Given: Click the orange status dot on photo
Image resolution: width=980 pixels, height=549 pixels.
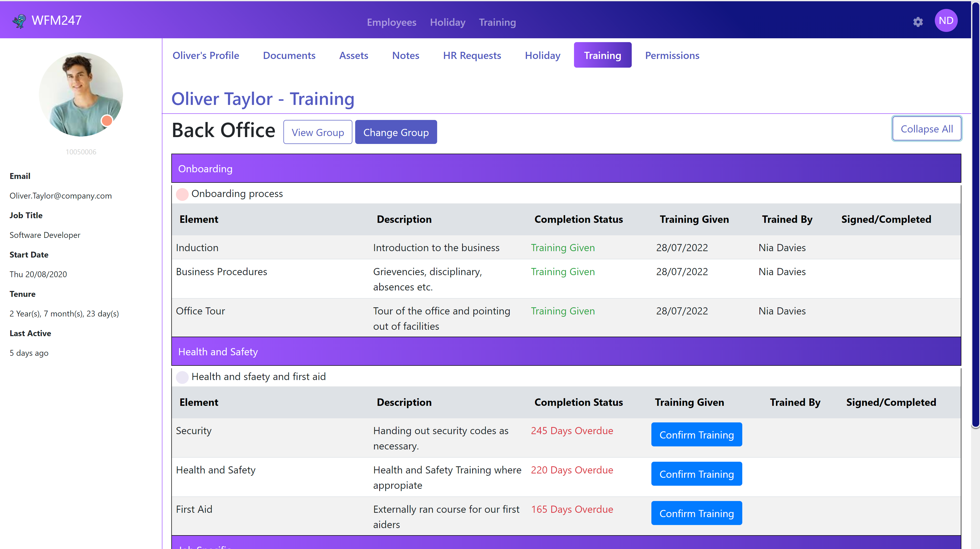Looking at the screenshot, I should click(107, 120).
